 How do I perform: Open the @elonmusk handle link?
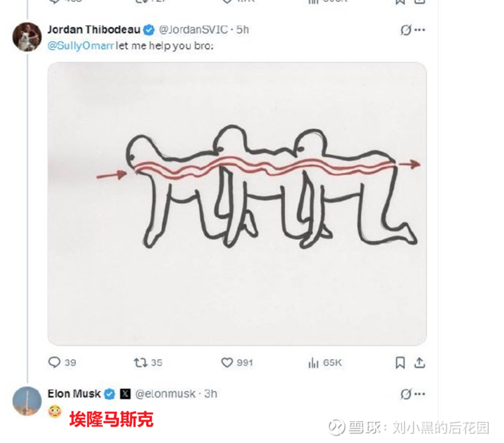(165, 394)
